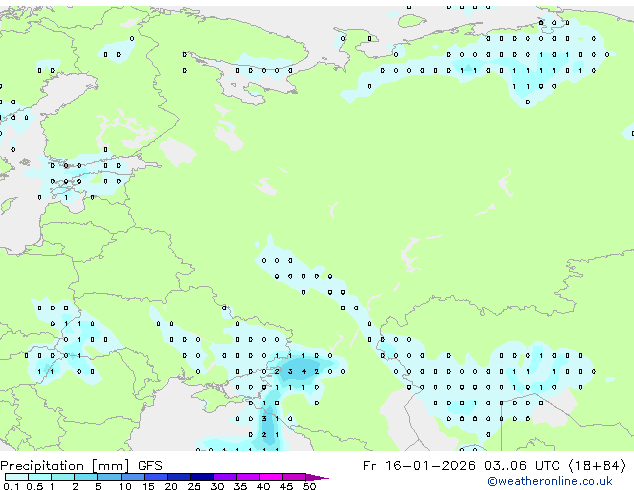Click the over-50 mm arrow tip of legend
This screenshot has width=634, height=490.
tap(317, 477)
